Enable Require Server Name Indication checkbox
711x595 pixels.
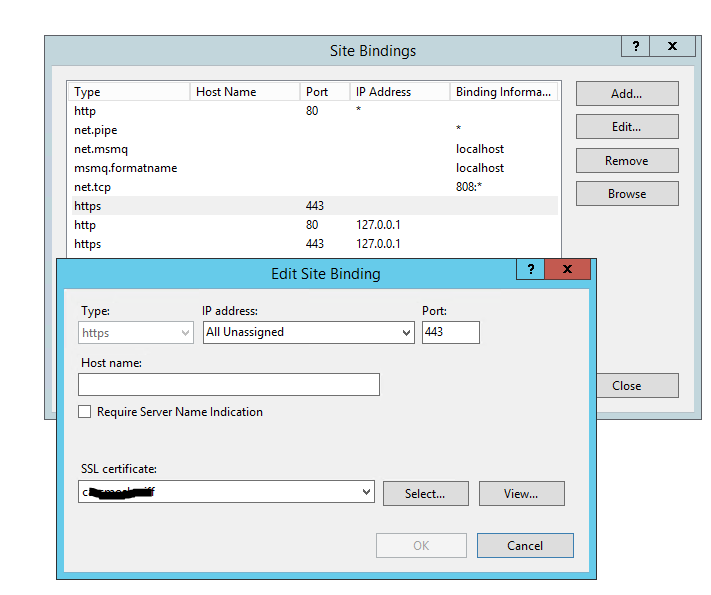coord(85,412)
